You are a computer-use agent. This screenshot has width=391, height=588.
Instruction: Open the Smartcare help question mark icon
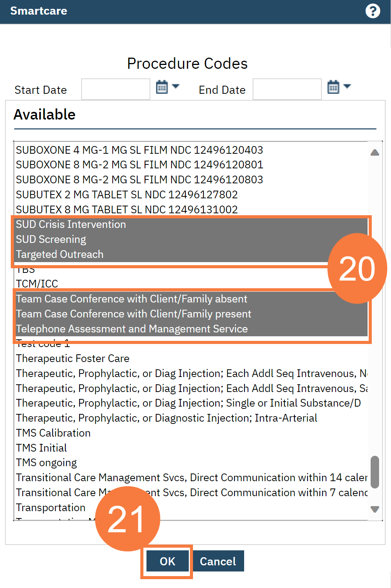click(x=373, y=11)
